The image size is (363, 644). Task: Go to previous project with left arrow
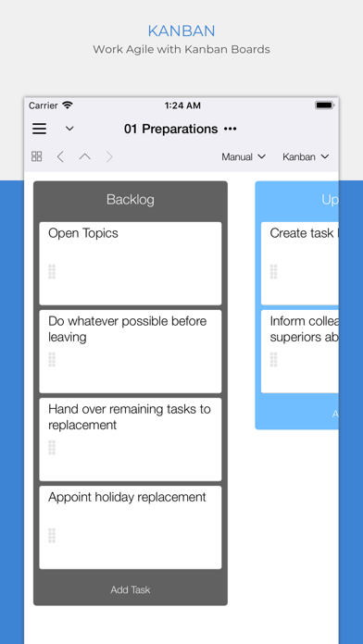(x=60, y=156)
